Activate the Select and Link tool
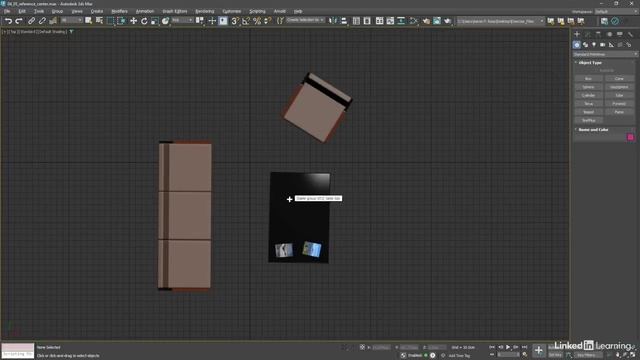The height and width of the screenshot is (360, 640). point(31,21)
